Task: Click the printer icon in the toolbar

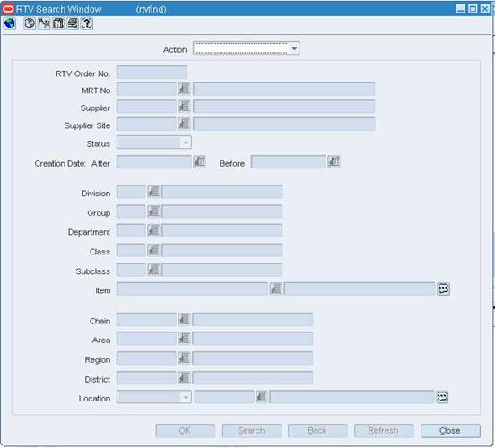Action: [x=73, y=23]
